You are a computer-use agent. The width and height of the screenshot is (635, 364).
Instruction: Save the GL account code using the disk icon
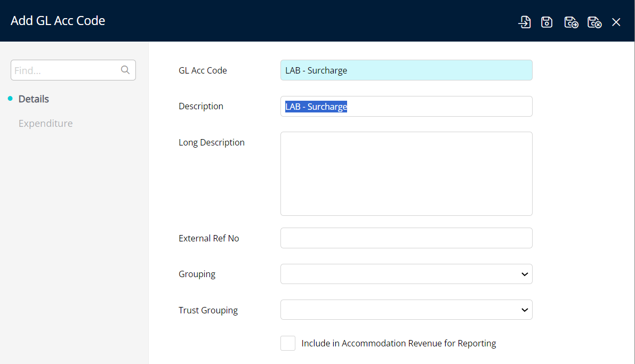click(546, 22)
